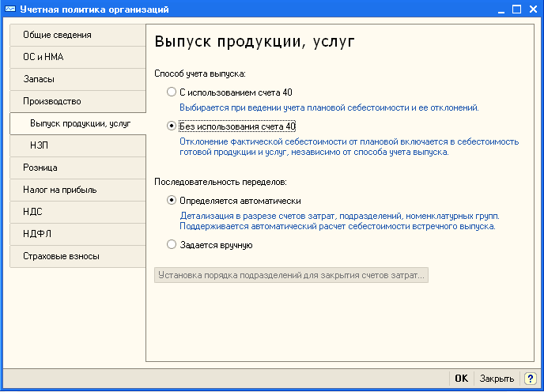Switch to the 'Розница' tab
Viewport: 544px width, 392px height.
coord(77,168)
